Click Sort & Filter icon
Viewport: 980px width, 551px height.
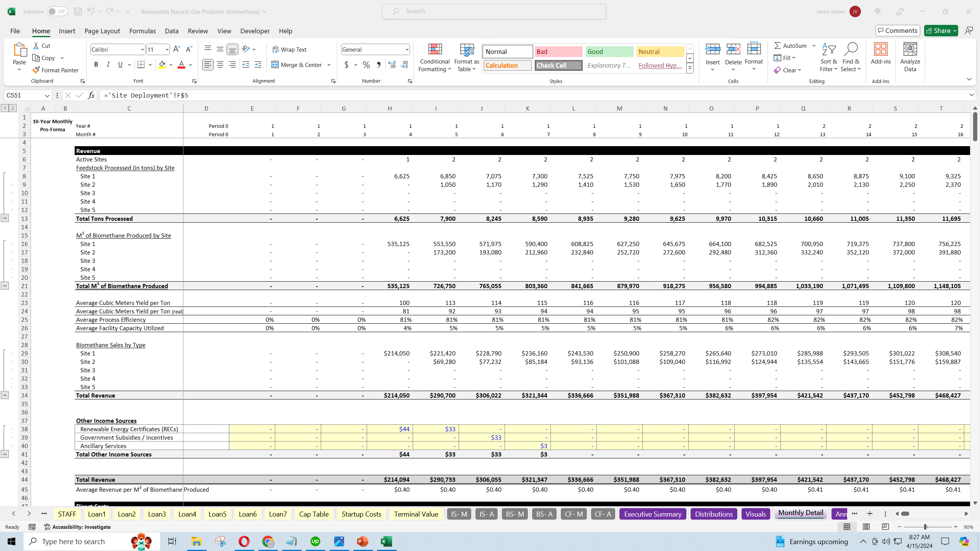(x=828, y=57)
